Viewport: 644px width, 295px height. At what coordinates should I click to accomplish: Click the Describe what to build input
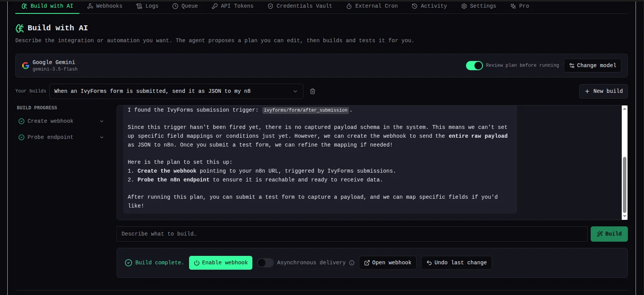(352, 234)
